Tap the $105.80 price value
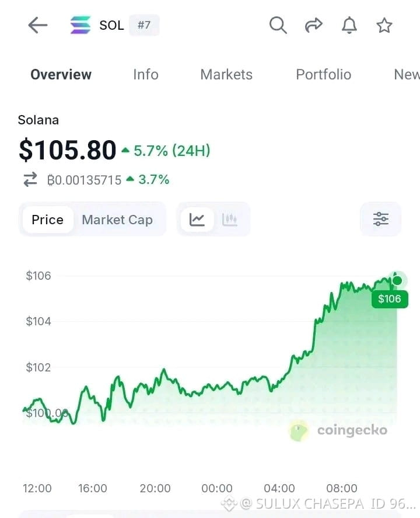 [68, 150]
